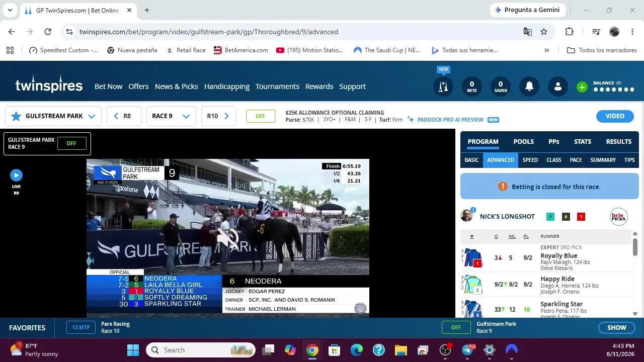Click info badge on Nick's Longshot avatar

click(x=473, y=210)
